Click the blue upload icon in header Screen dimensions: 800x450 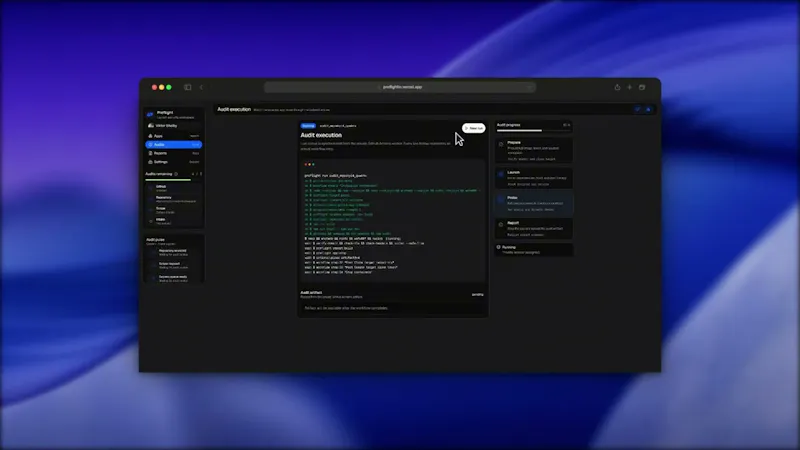tap(648, 109)
